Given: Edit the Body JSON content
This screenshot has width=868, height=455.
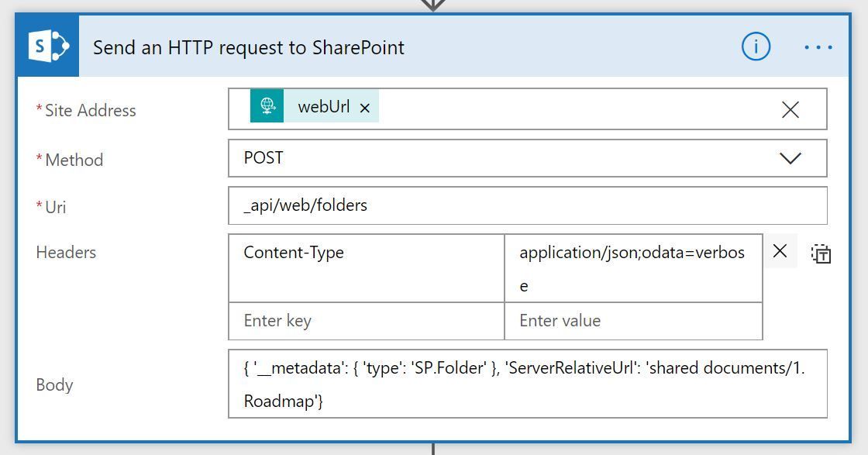Looking at the screenshot, I should [527, 384].
